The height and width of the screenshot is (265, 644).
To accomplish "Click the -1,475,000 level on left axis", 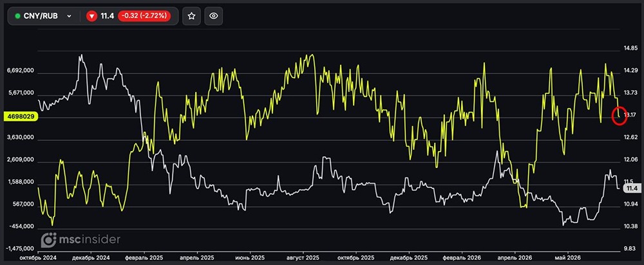I will point(20,249).
